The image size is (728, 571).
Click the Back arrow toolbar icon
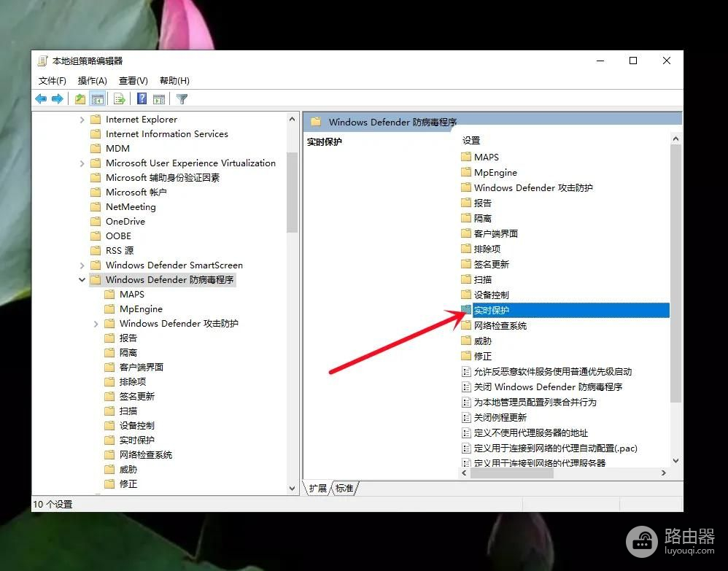41,99
